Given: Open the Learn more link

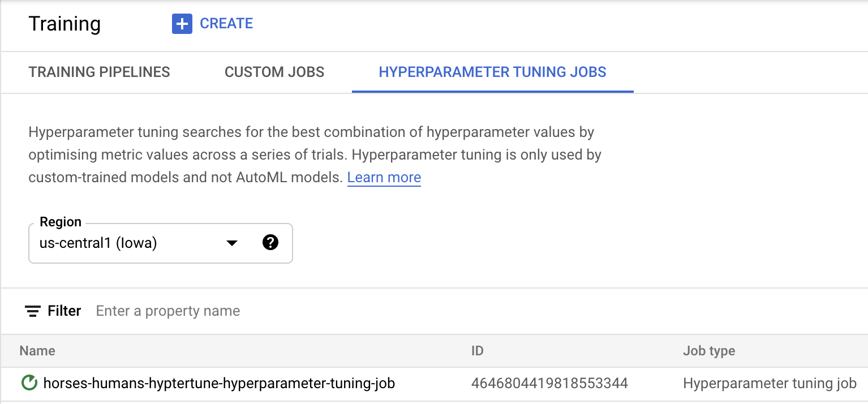Looking at the screenshot, I should click(x=384, y=178).
